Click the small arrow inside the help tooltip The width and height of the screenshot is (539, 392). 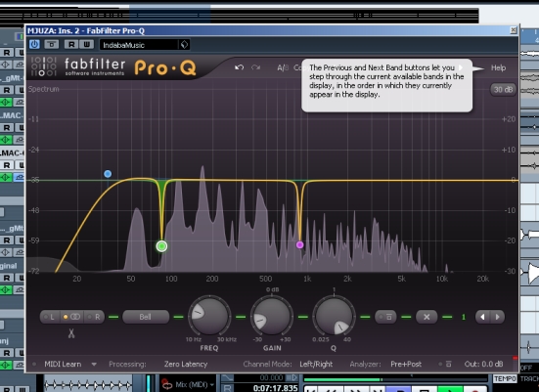[x=462, y=67]
